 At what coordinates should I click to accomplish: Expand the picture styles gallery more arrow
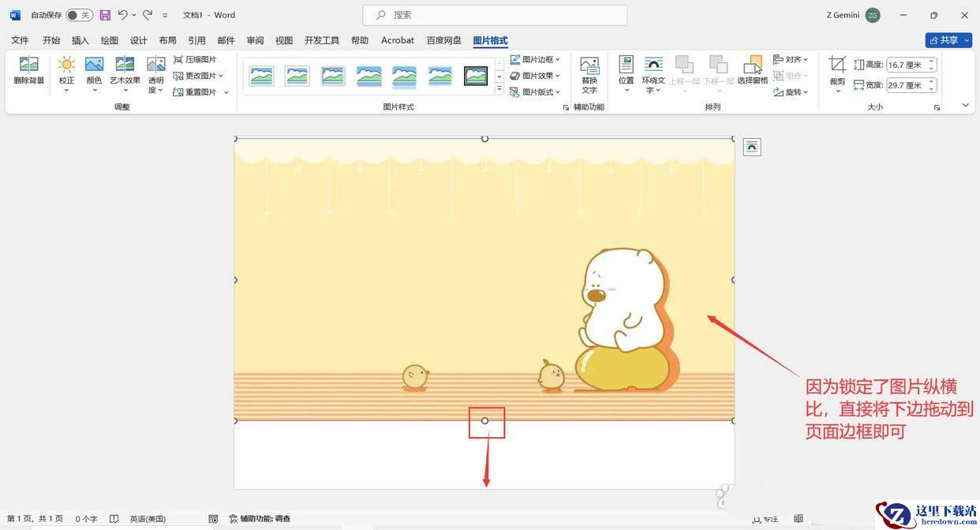pos(499,90)
